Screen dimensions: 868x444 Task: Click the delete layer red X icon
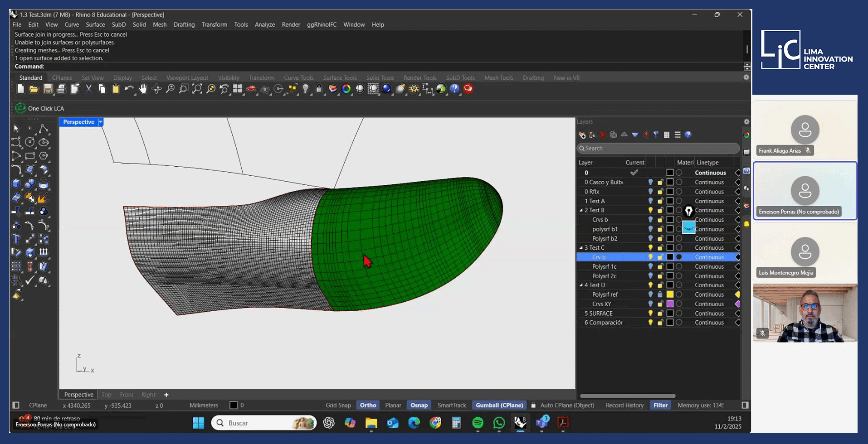[603, 135]
